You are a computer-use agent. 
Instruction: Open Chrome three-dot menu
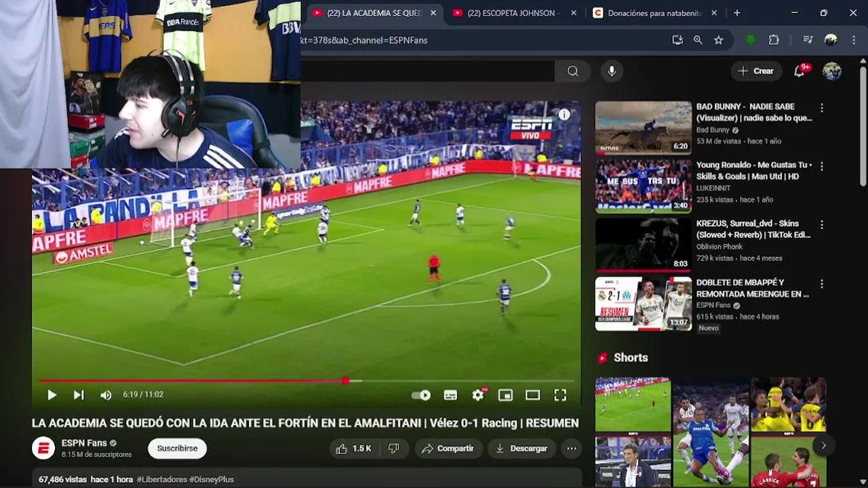(854, 40)
